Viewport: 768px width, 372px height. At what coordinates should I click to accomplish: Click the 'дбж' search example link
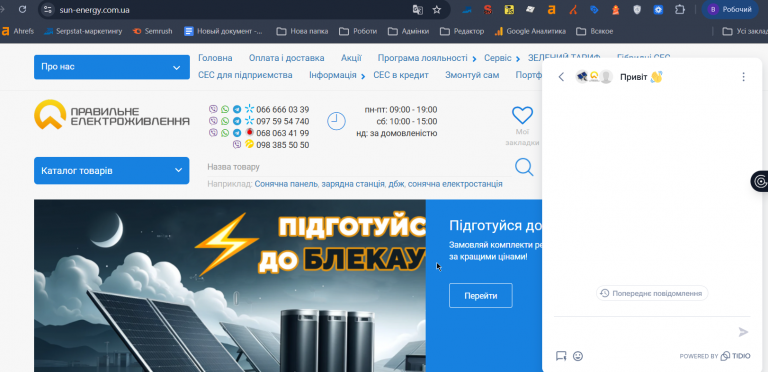(x=395, y=184)
